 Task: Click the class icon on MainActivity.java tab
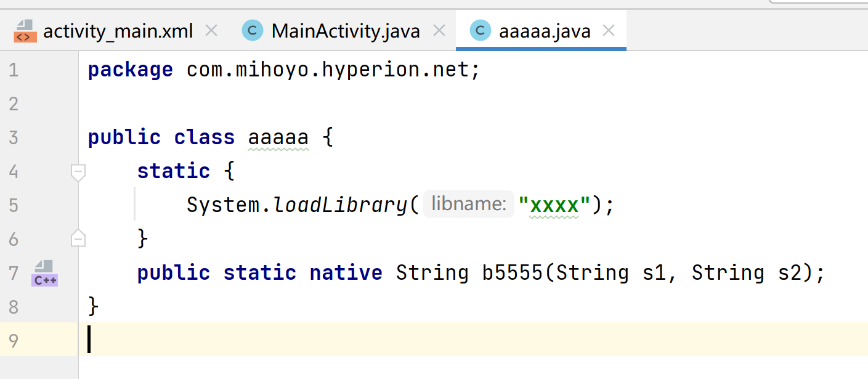coord(252,31)
